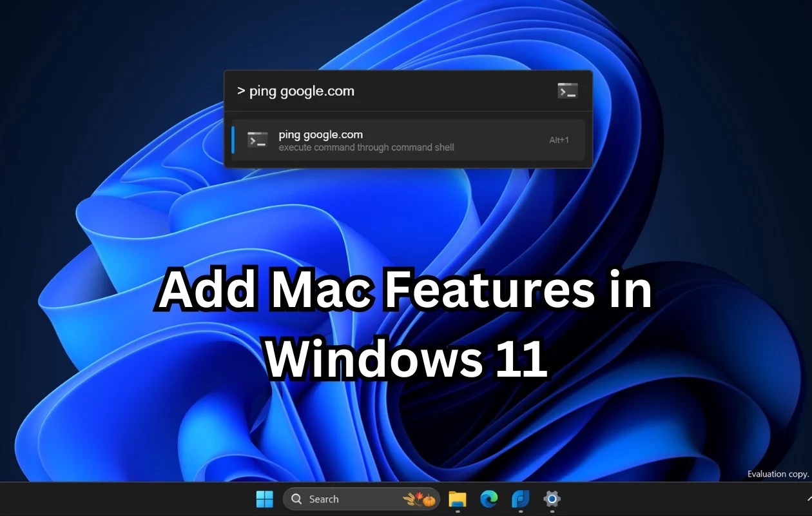Click the command shell icon in launcher search bar

point(567,91)
